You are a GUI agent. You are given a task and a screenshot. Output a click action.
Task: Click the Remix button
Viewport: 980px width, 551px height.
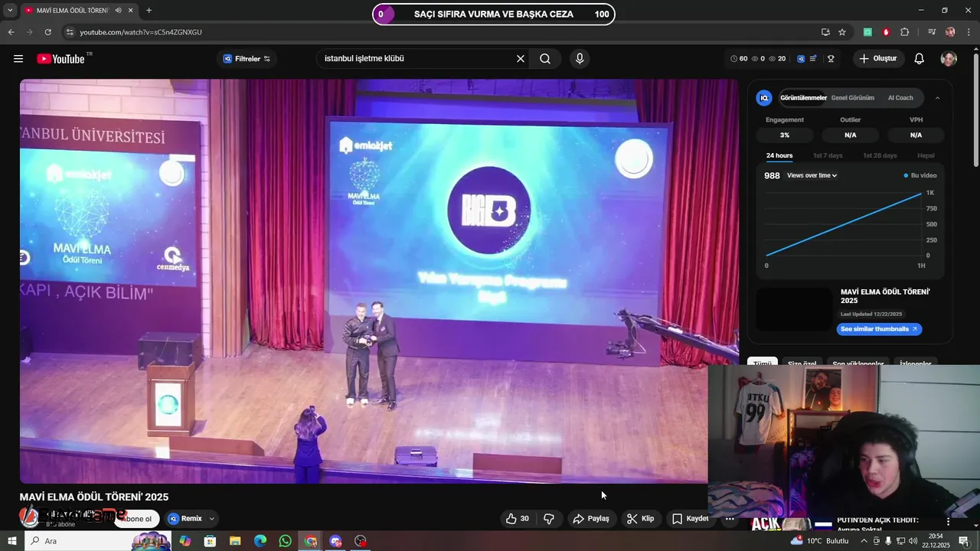(x=185, y=519)
